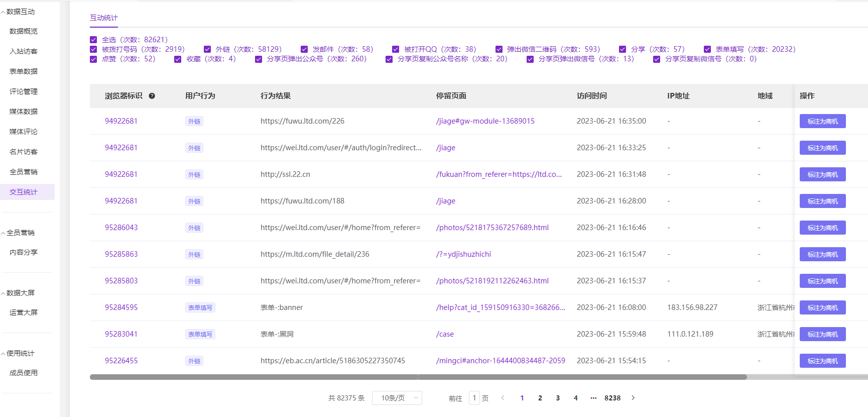Image resolution: width=868 pixels, height=417 pixels.
Task: Toggle the 收藏 checkbox
Action: pos(178,59)
